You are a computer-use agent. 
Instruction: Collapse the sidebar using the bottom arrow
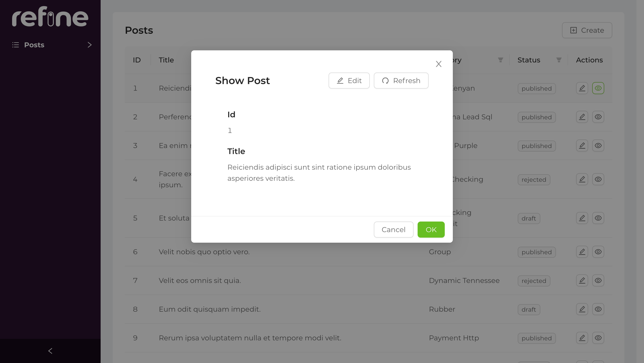[50, 351]
